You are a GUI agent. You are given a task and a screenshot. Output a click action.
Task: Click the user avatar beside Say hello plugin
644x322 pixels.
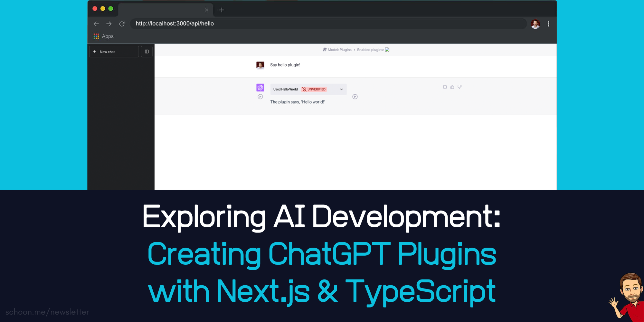[x=260, y=65]
